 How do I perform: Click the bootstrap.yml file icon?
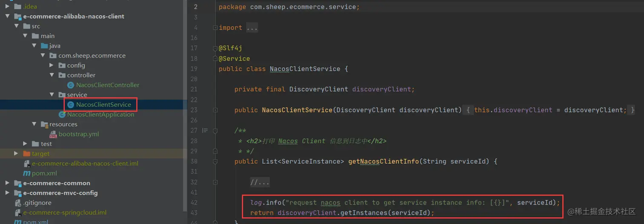point(53,134)
